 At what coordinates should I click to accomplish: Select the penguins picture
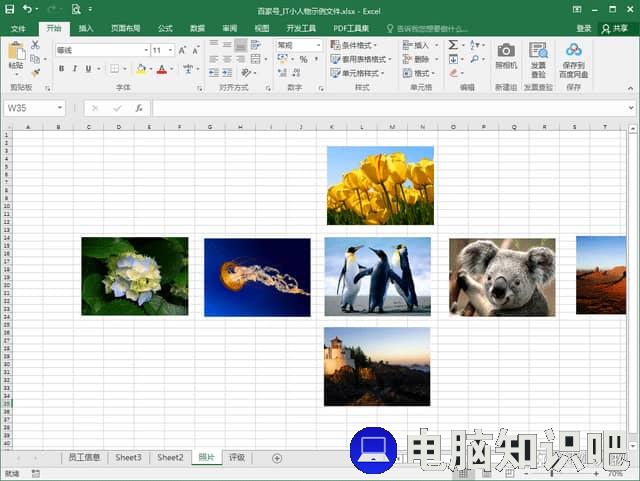click(x=378, y=276)
